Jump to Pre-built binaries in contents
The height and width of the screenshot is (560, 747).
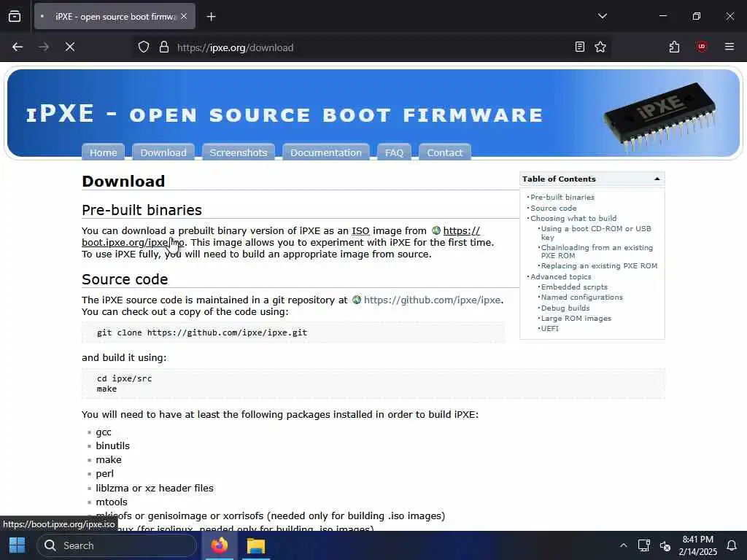[x=562, y=197]
